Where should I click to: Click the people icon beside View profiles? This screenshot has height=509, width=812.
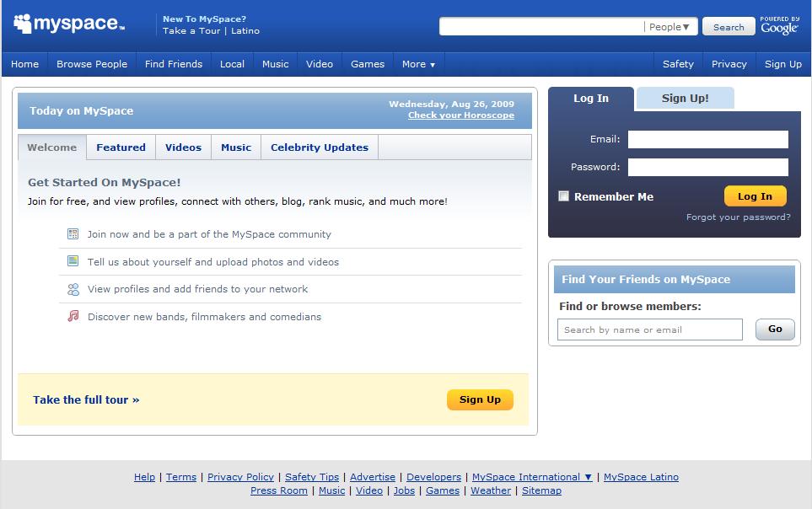coord(73,289)
